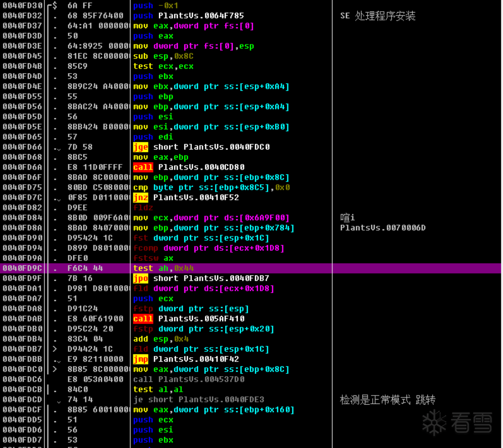Select the fldz instruction
503x448 pixels.
coord(143,208)
